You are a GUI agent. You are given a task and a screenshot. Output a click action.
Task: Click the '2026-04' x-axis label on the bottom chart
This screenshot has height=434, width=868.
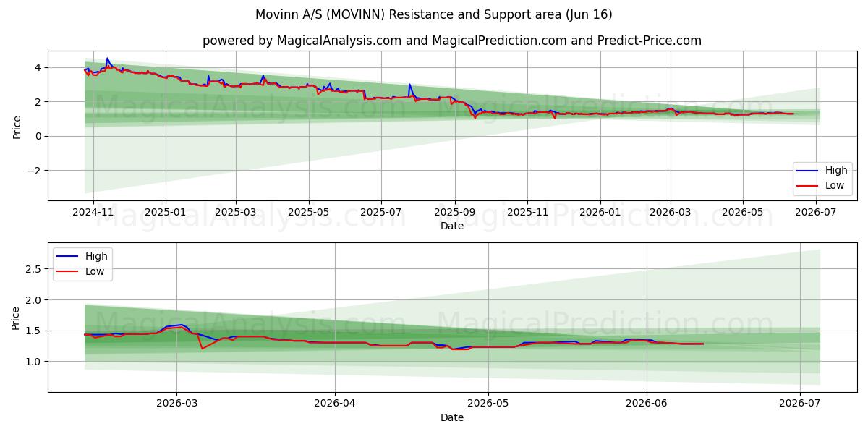335,404
